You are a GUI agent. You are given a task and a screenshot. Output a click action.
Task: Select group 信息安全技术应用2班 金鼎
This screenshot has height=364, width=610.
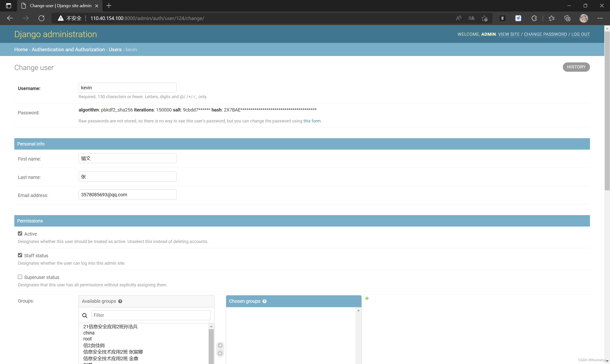pos(111,358)
